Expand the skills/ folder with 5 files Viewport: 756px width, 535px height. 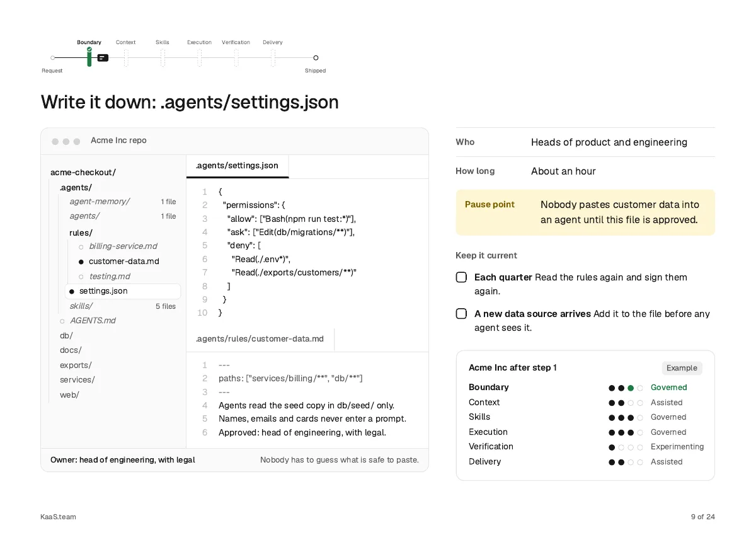pos(81,306)
